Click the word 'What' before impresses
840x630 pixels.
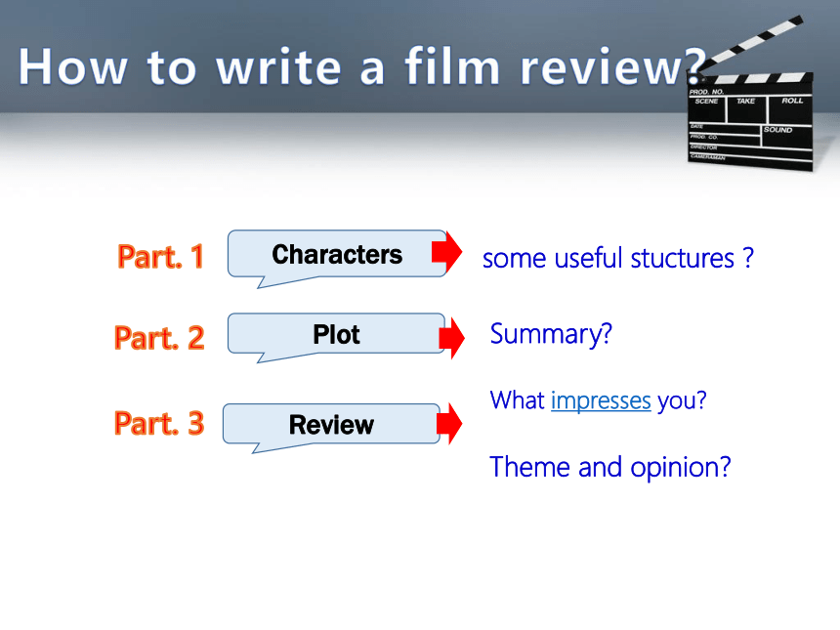pos(517,400)
